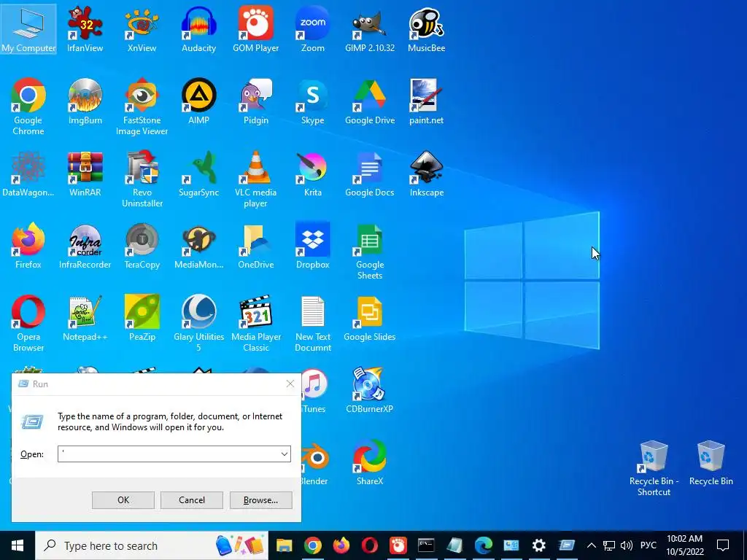
Task: Open Firefox from the taskbar
Action: point(341,545)
